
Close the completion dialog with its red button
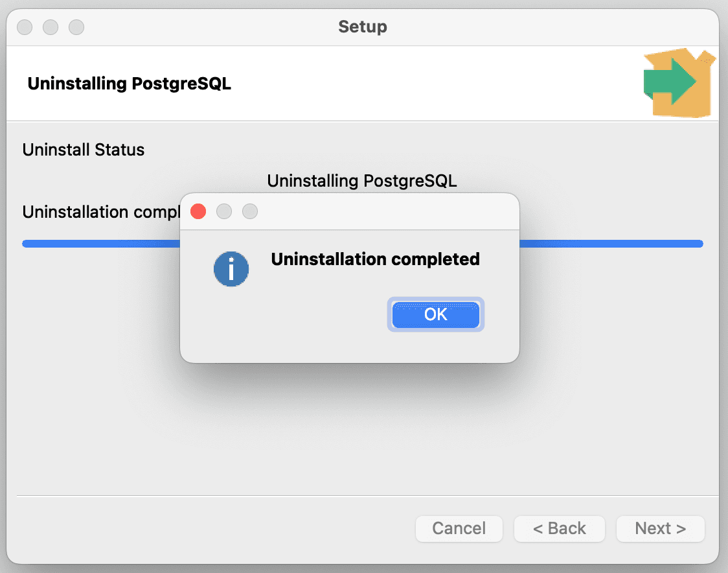click(198, 211)
